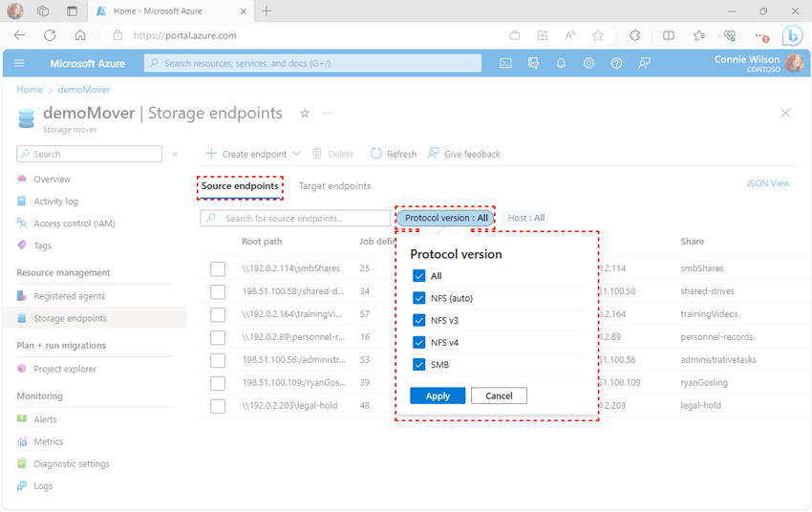Add this page to browser favorites star
812x512 pixels.
598,35
